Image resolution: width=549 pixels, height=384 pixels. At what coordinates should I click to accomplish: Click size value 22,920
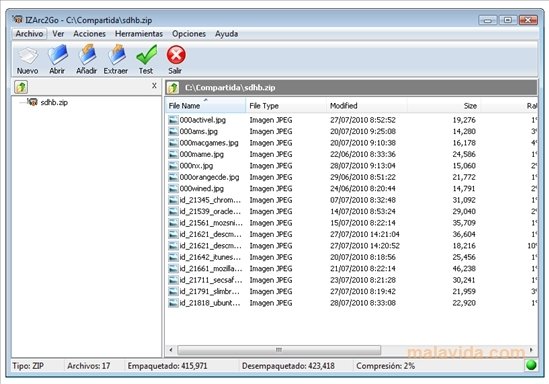(464, 303)
